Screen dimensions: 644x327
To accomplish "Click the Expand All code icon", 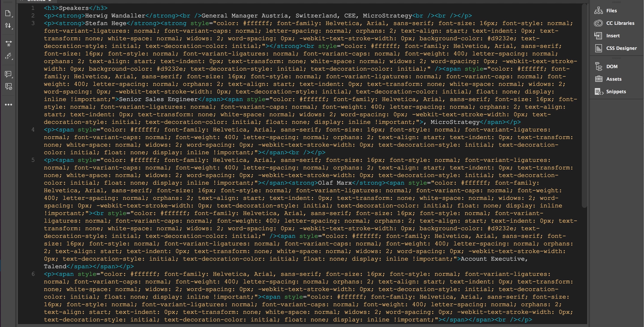I will (8, 44).
